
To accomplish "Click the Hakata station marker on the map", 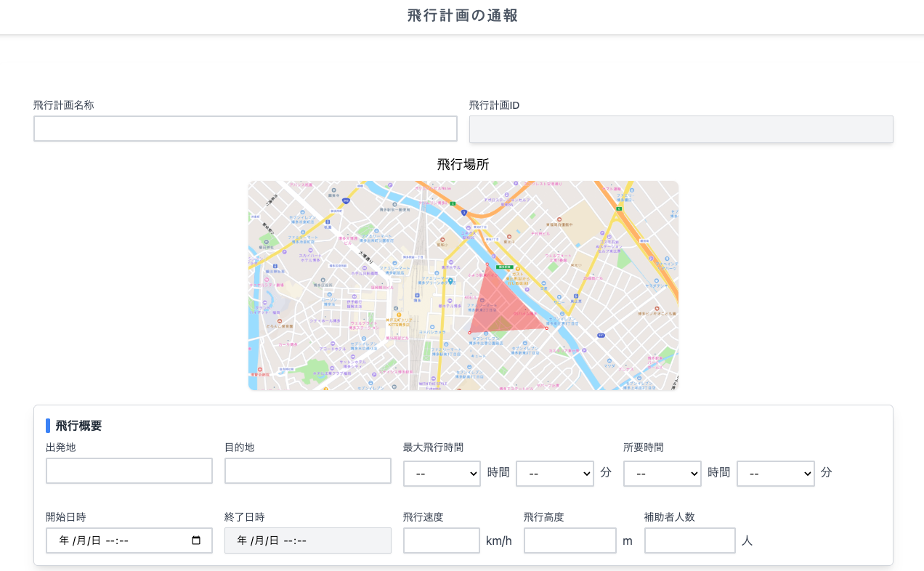I will click(x=417, y=296).
